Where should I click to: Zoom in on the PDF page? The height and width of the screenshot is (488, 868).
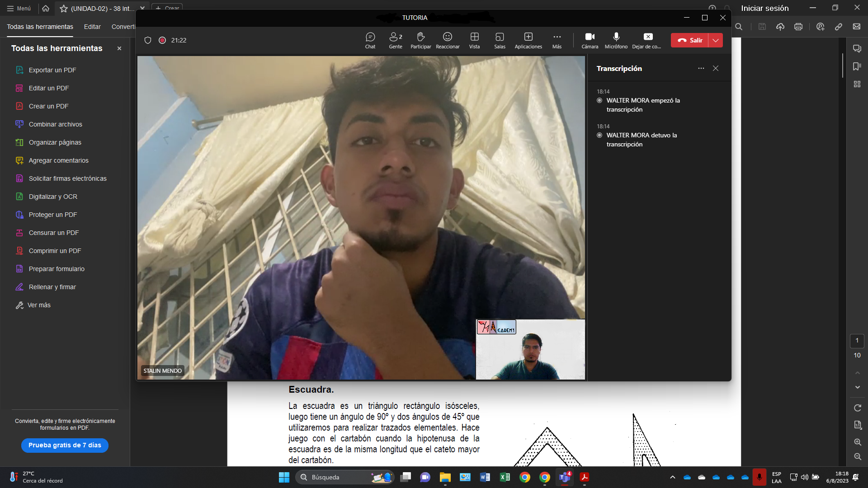tap(857, 442)
